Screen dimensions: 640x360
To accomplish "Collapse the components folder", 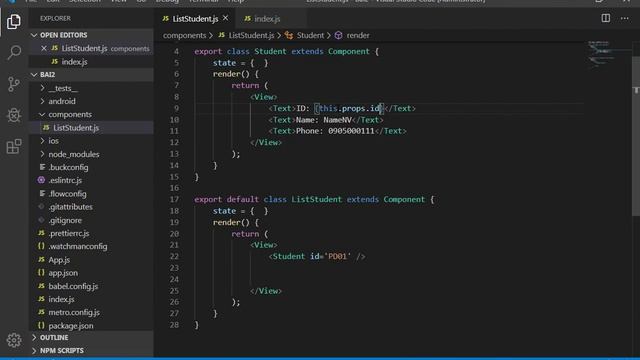I will tap(91, 114).
